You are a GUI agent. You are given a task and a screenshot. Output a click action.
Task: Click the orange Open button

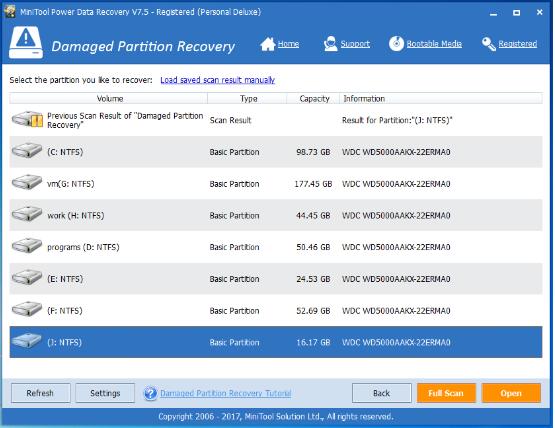(x=511, y=393)
